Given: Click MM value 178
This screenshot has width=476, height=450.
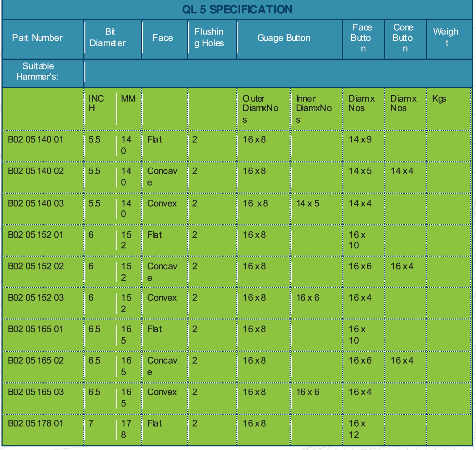Looking at the screenshot, I should click(126, 429).
